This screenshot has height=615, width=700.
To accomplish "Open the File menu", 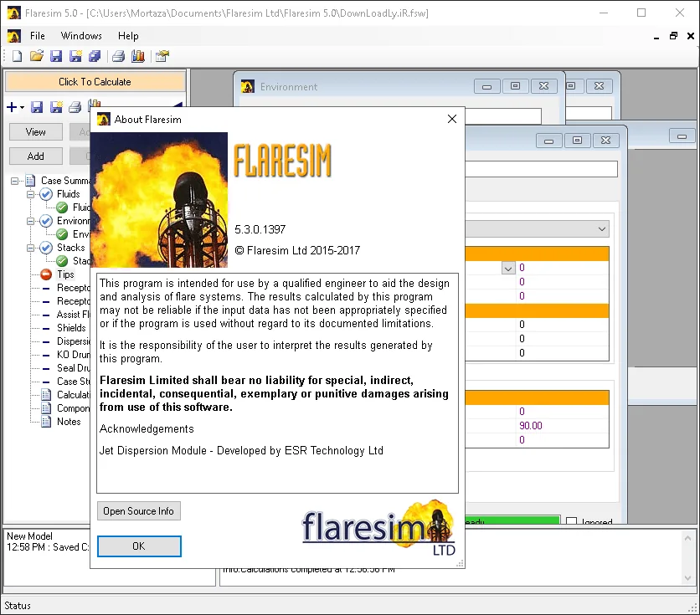I will 38,36.
